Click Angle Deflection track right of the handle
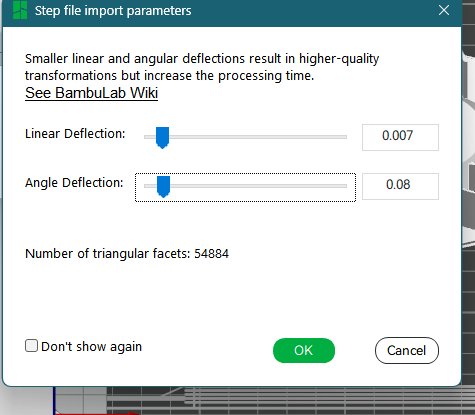Screen dimensions: 475x415 [258, 186]
